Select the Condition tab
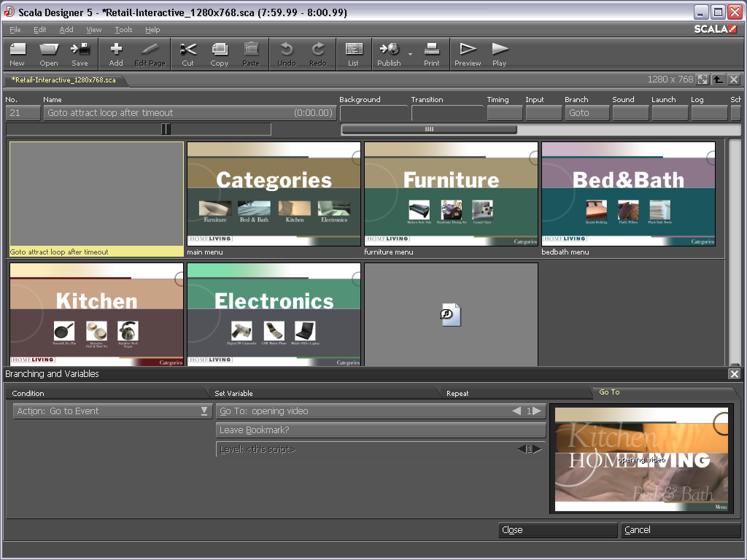 click(x=28, y=393)
